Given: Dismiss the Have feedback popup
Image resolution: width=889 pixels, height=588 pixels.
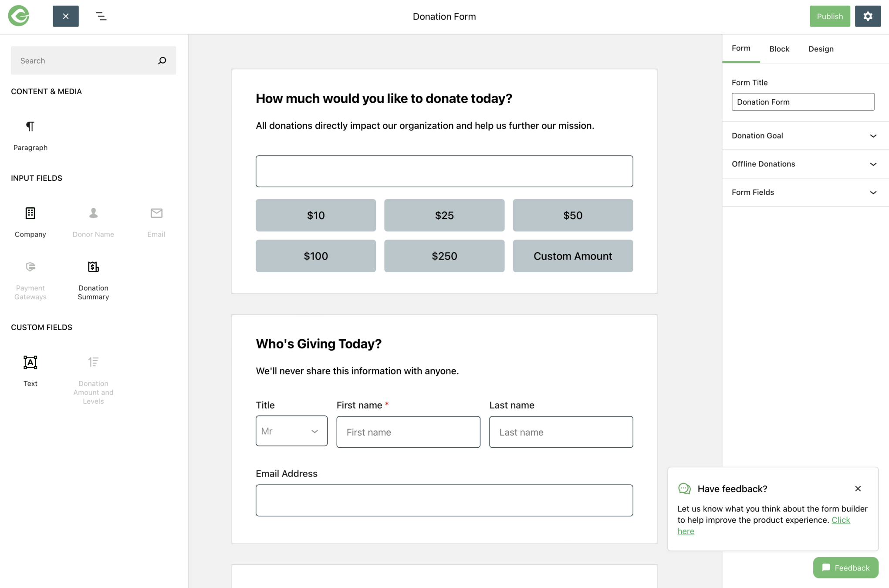Looking at the screenshot, I should (858, 489).
